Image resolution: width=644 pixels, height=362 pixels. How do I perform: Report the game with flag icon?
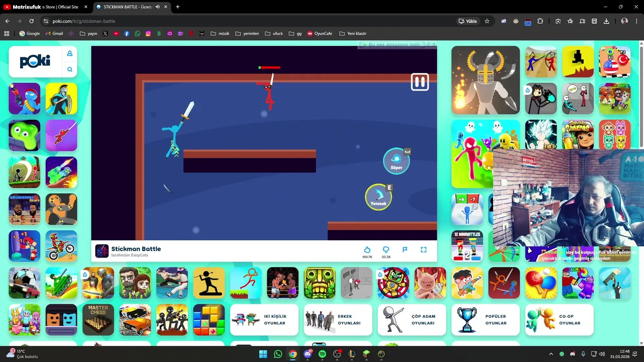(x=405, y=250)
